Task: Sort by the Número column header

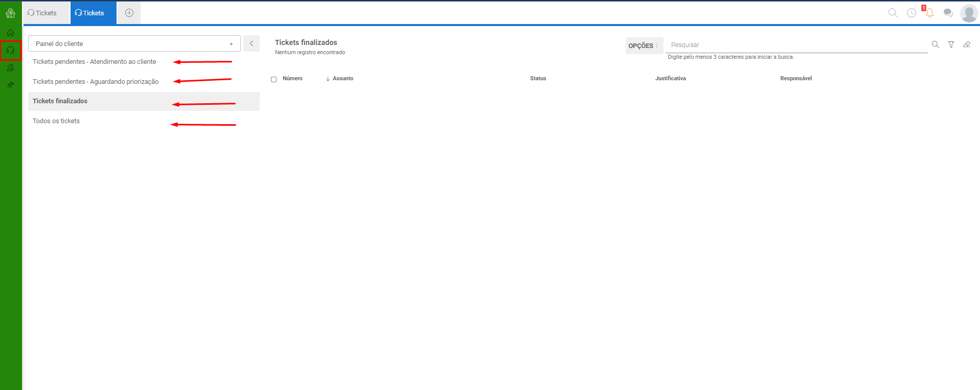Action: pyautogui.click(x=292, y=78)
